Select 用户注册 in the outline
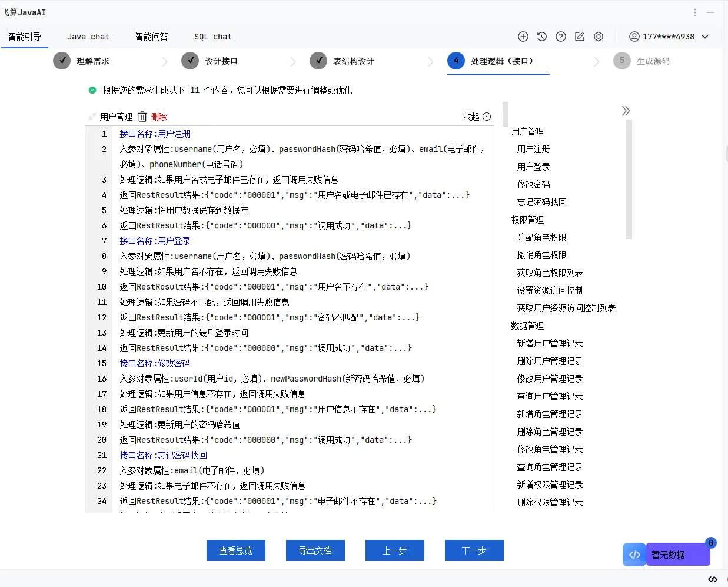 tap(534, 149)
